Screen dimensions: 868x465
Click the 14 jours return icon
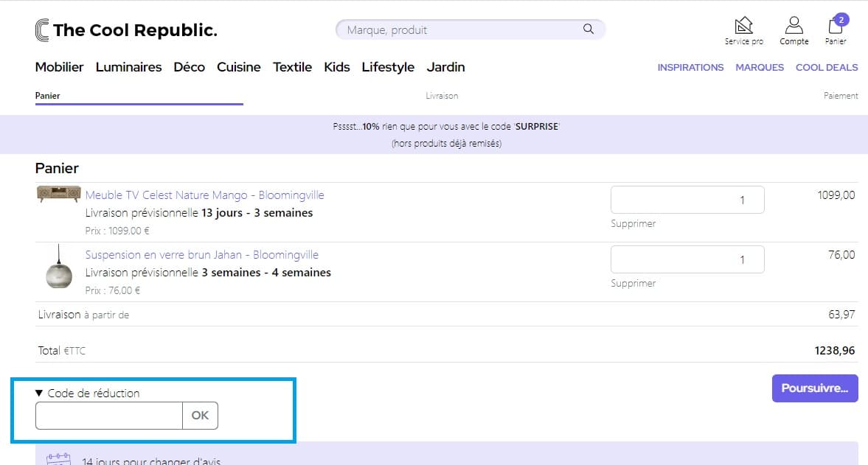point(58,459)
